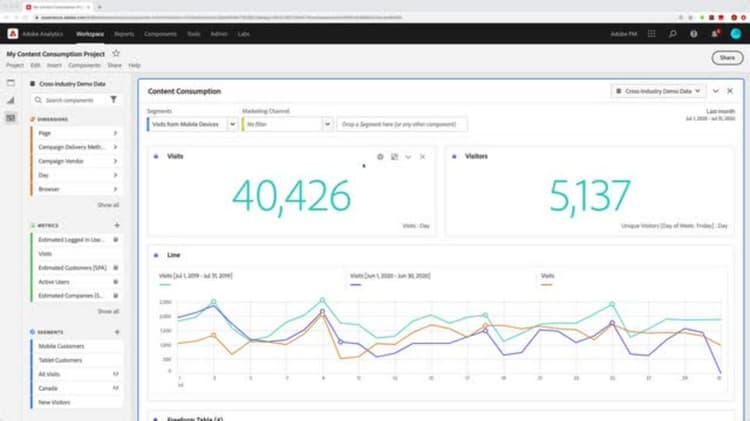Open the Insert menu
Screen dimensions: 750x421
tap(54, 65)
